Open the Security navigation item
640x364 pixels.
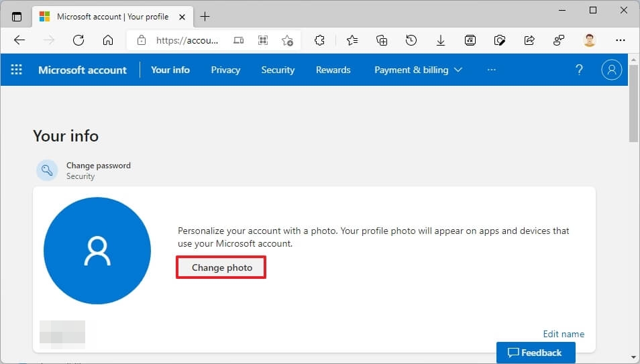coord(278,70)
